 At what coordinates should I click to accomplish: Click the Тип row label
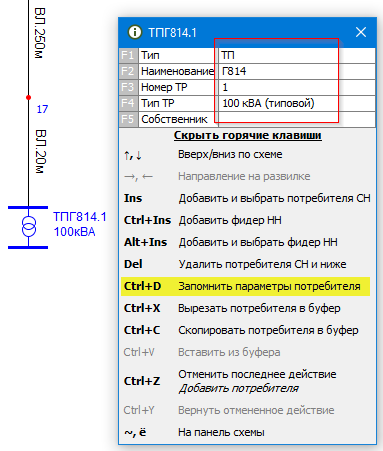150,55
